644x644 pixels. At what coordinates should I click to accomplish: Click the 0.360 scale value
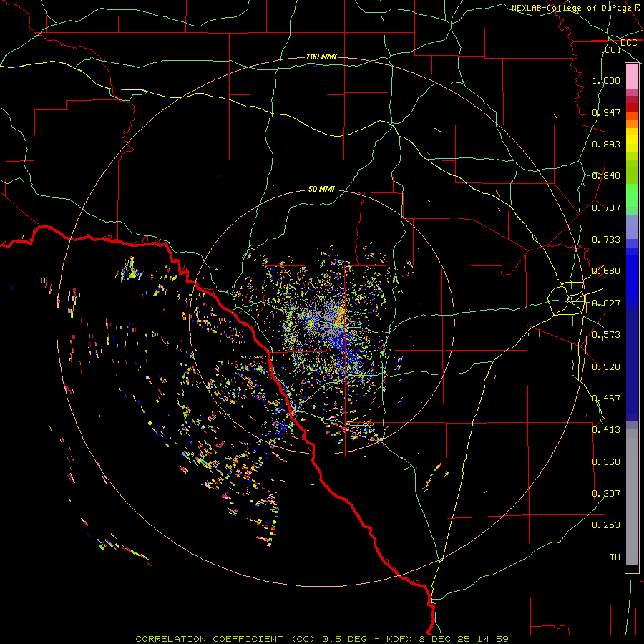[606, 462]
